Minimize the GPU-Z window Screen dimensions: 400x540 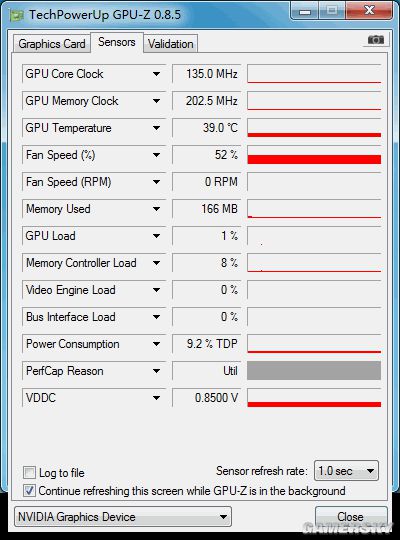pyautogui.click(x=305, y=11)
